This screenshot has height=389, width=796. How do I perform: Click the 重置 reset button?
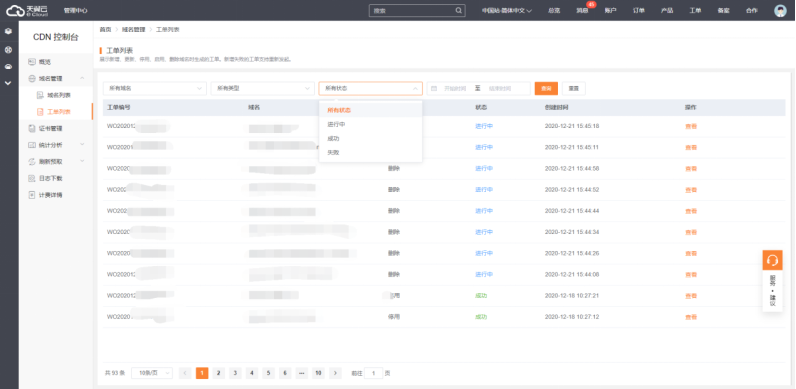click(574, 88)
